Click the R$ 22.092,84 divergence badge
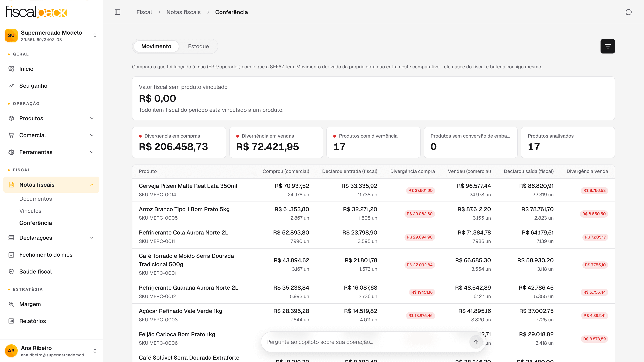644x362 pixels. click(x=419, y=265)
